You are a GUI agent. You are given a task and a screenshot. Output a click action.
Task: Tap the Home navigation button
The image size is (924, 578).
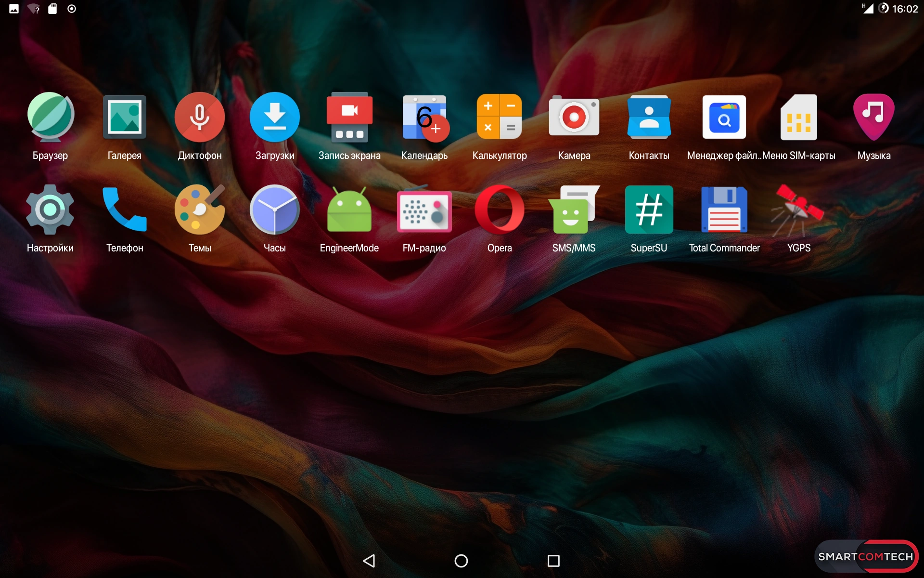461,561
